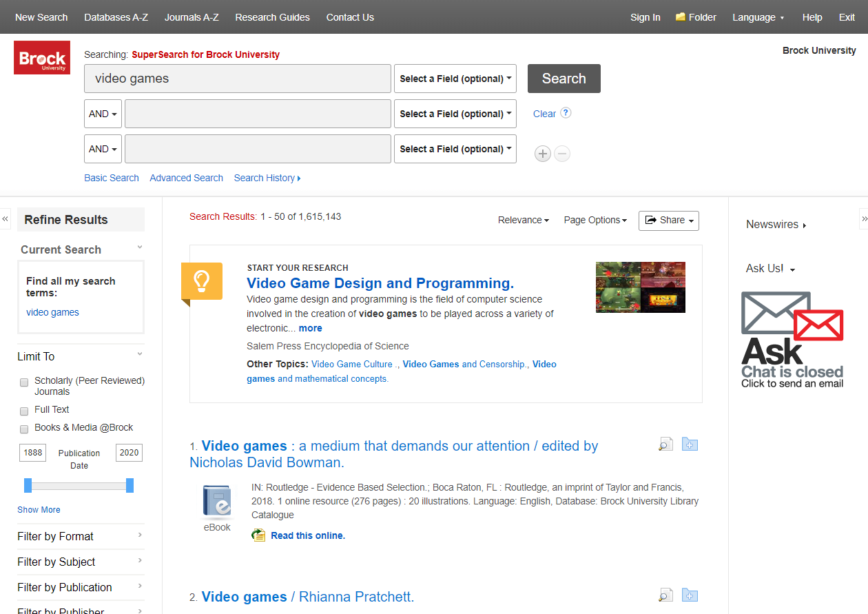
Task: Check Books & Media @Brock
Action: tap(24, 429)
